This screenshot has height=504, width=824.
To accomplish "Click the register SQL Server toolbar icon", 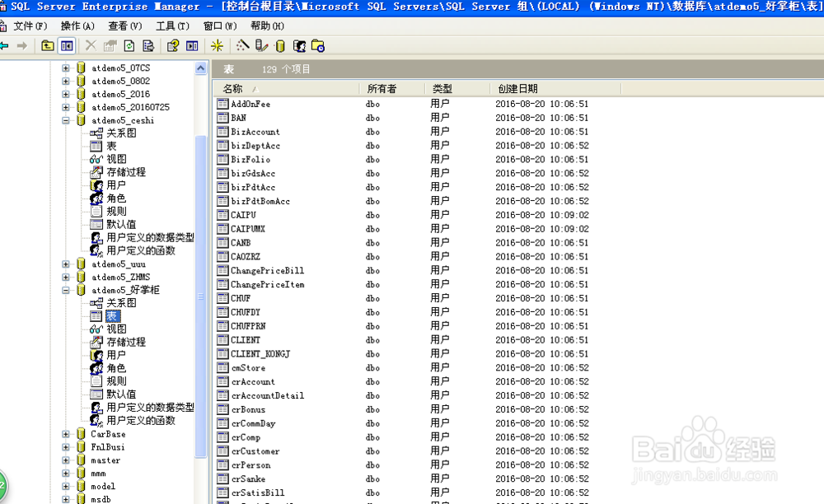I will 261,46.
